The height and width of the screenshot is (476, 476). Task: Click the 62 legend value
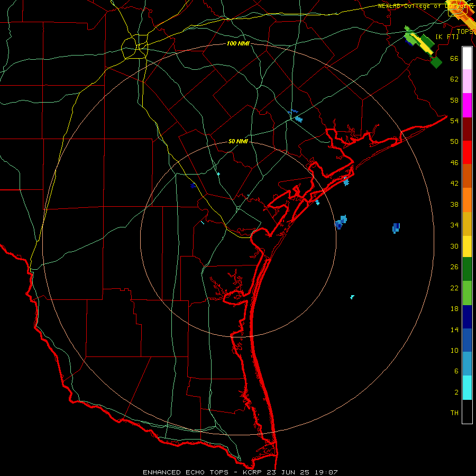pyautogui.click(x=454, y=79)
